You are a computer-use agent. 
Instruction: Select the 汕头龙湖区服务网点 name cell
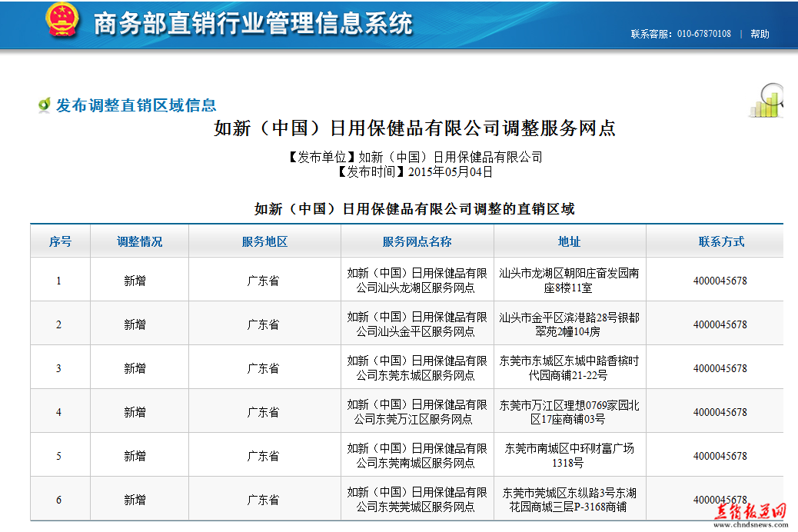point(417,281)
